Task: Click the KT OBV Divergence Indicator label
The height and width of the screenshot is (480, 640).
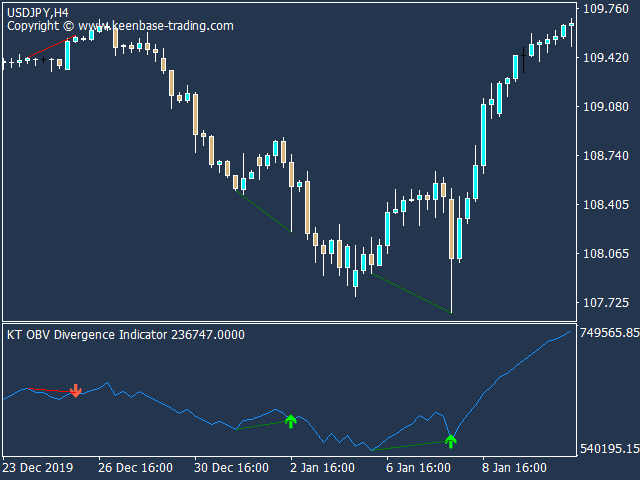Action: (126, 335)
